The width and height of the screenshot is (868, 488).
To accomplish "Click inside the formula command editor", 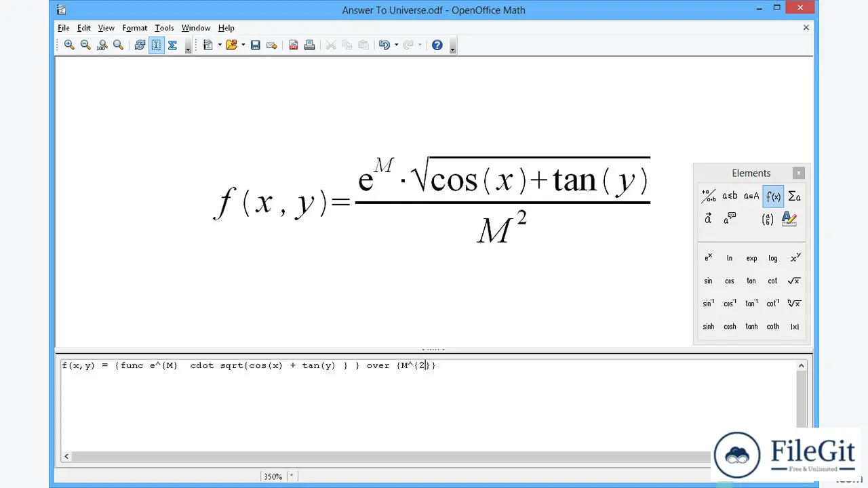I will [429, 405].
